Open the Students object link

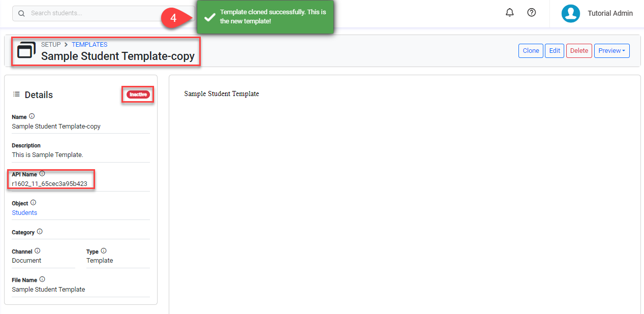pos(24,213)
